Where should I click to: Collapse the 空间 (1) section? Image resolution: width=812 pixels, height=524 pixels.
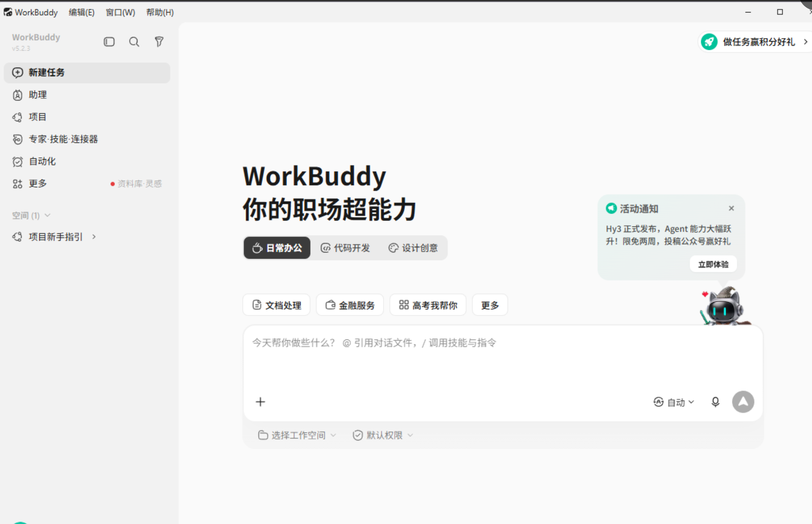pos(31,215)
